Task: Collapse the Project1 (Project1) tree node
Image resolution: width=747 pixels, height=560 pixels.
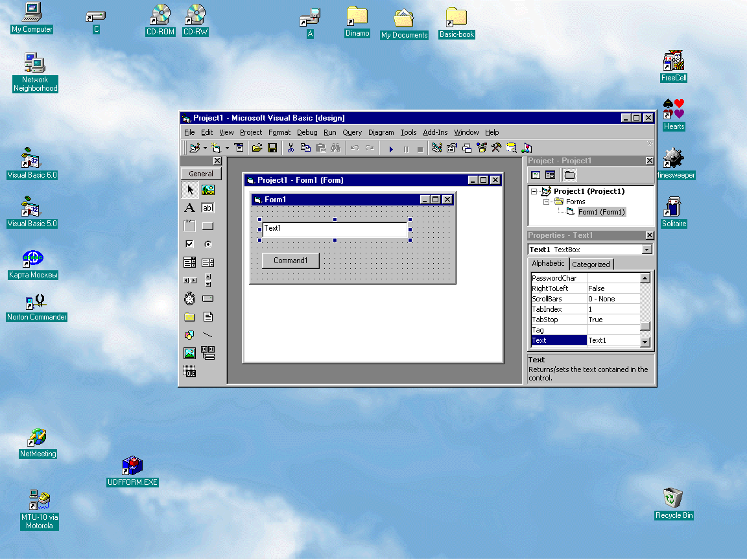Action: coord(534,191)
